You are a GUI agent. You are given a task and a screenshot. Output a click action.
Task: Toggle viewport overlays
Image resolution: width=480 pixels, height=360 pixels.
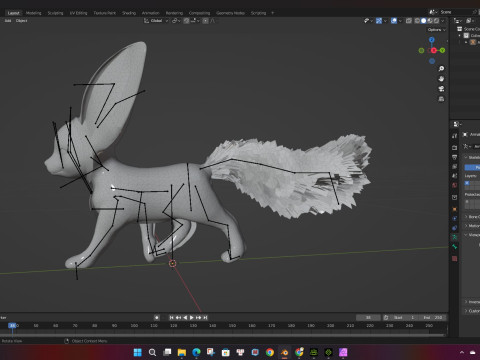pos(394,21)
